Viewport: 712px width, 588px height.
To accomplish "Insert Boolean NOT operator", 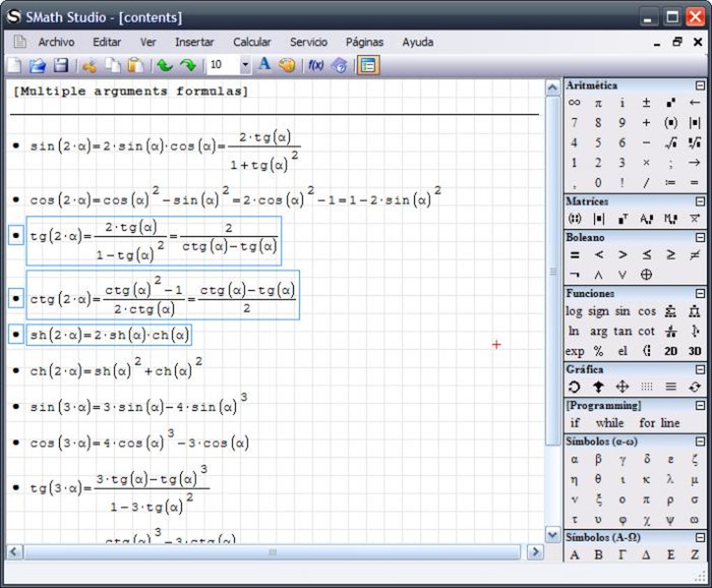I will pos(574,274).
